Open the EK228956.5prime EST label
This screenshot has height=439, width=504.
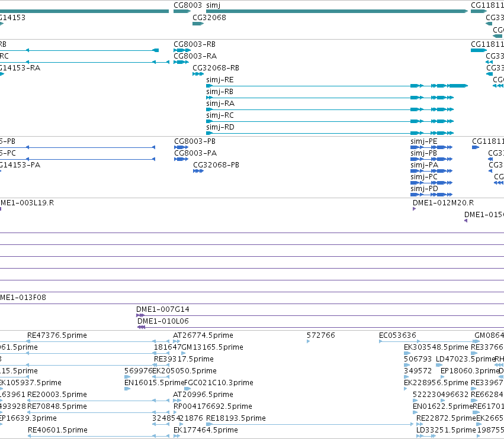pos(436,383)
